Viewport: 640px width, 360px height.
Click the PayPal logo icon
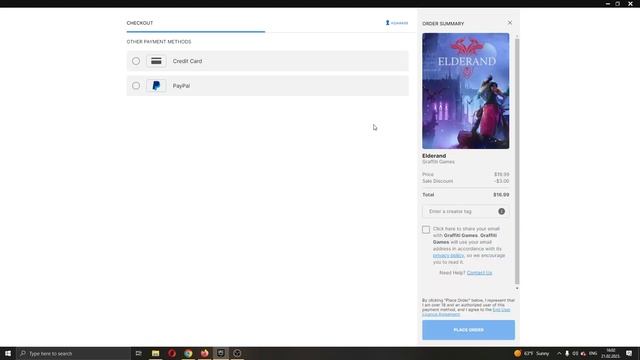[156, 86]
